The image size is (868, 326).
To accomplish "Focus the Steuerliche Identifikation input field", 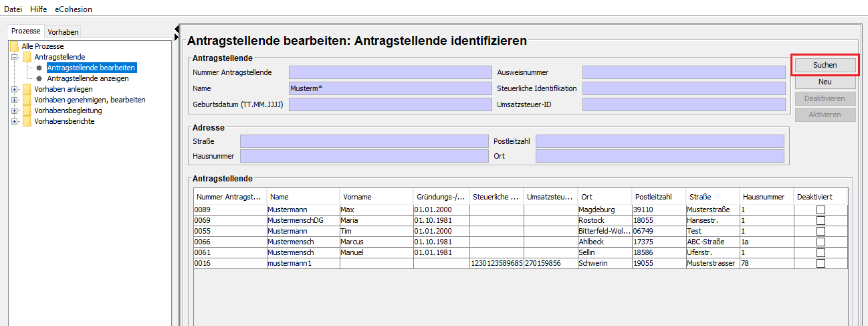I will [x=683, y=88].
